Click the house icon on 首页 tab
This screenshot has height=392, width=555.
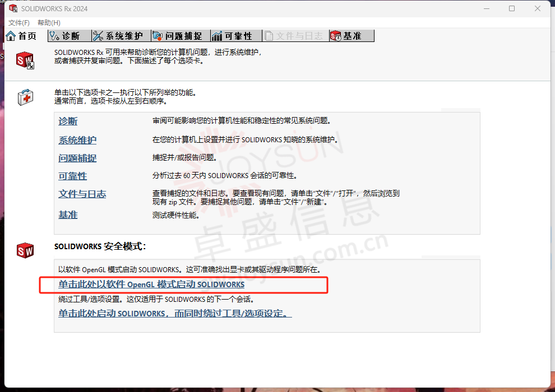pyautogui.click(x=11, y=36)
